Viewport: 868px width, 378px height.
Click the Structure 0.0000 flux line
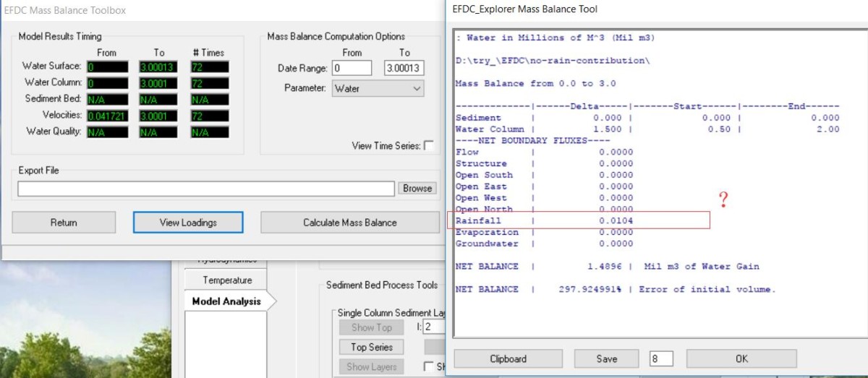(x=544, y=163)
